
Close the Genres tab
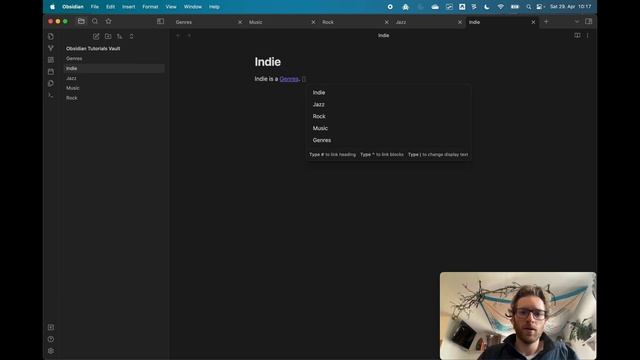pyautogui.click(x=240, y=22)
